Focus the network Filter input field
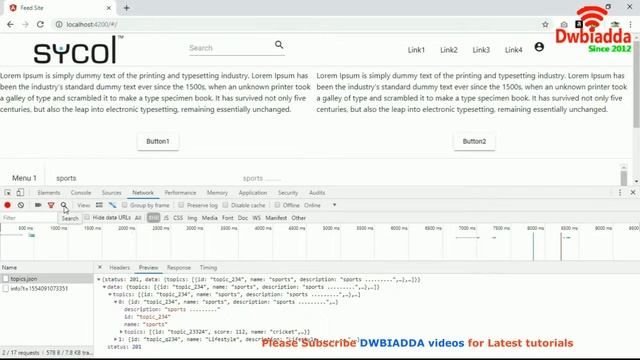This screenshot has height=360, width=640. [29, 218]
